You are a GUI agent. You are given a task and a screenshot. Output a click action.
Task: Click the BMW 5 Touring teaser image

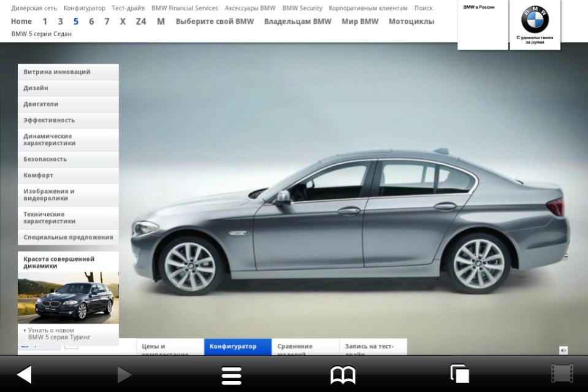click(68, 298)
